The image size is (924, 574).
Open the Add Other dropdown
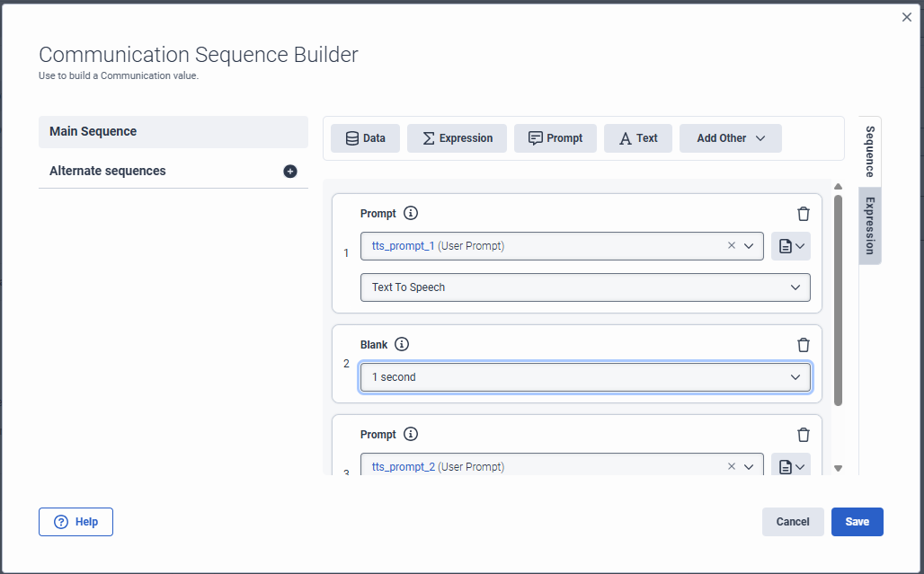[730, 138]
